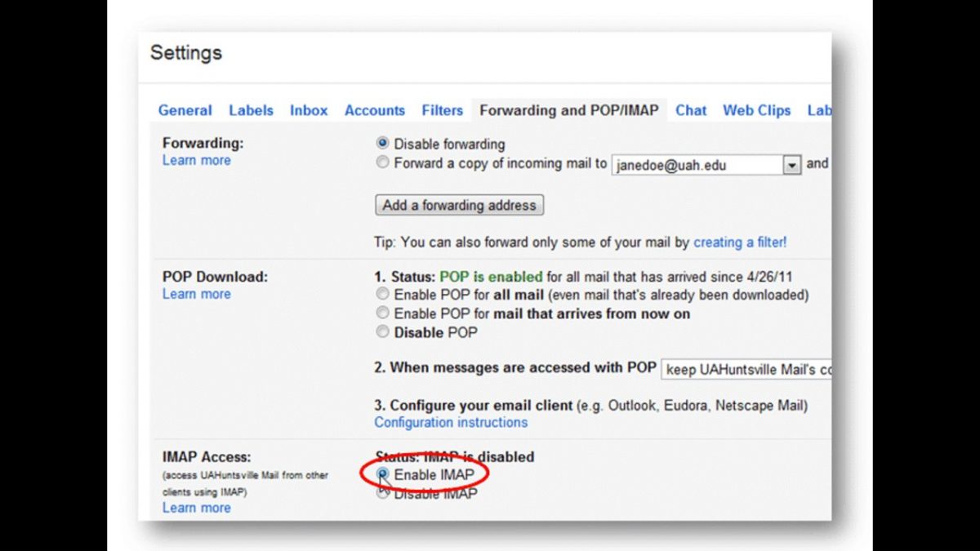Open the forwarding address dropdown

pos(791,164)
